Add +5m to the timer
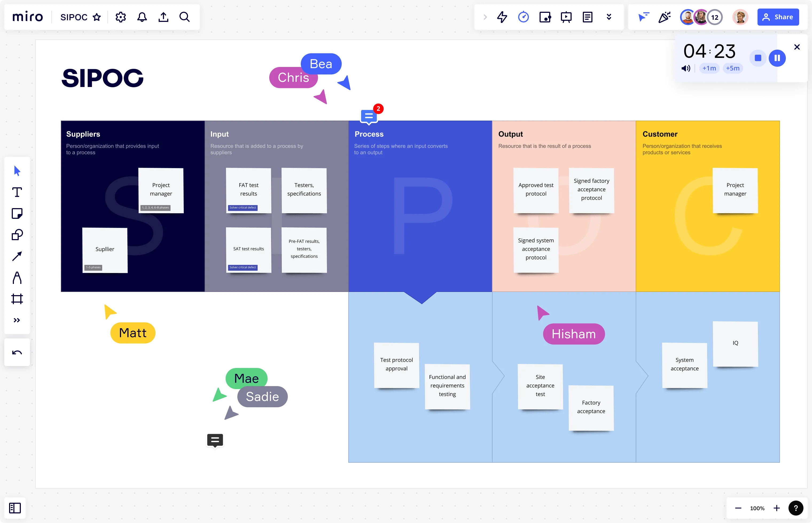The image size is (812, 523). (x=732, y=68)
